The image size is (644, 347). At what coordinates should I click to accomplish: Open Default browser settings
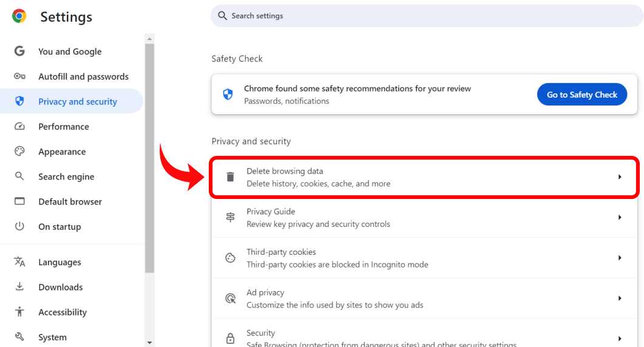[x=72, y=201]
